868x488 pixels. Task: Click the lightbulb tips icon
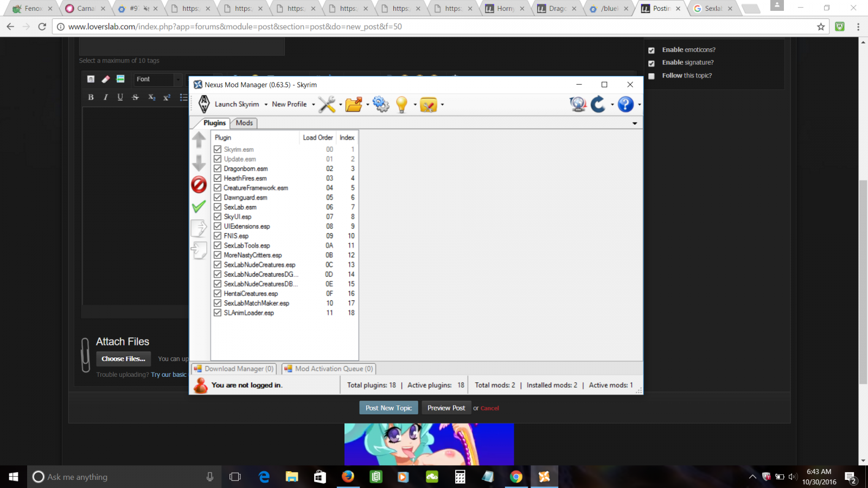coord(402,104)
